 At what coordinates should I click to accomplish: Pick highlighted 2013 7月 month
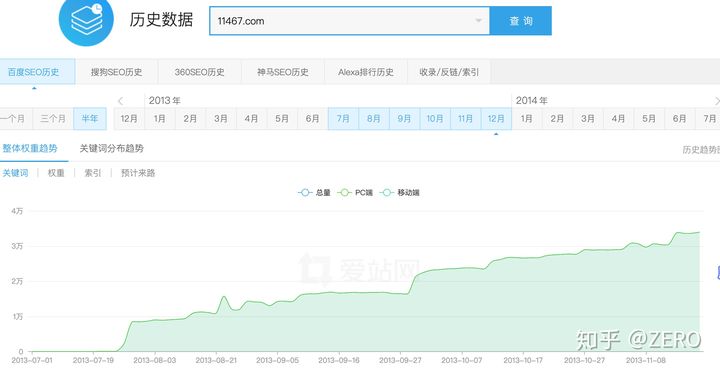point(343,119)
